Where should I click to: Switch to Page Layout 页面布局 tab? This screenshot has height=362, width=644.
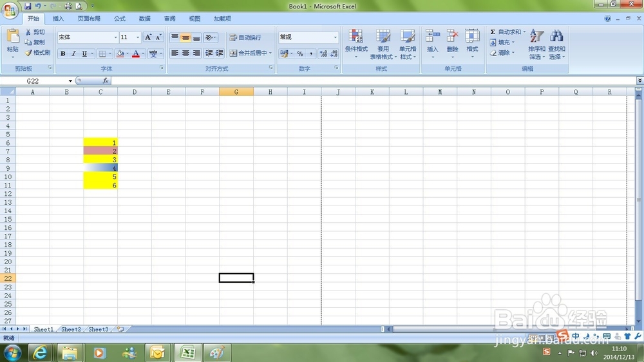(89, 19)
